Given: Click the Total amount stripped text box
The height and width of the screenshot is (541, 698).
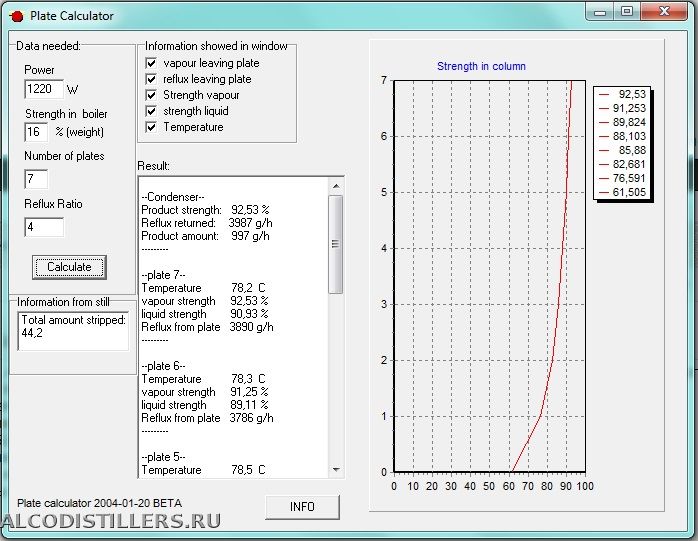Looking at the screenshot, I should (x=73, y=329).
